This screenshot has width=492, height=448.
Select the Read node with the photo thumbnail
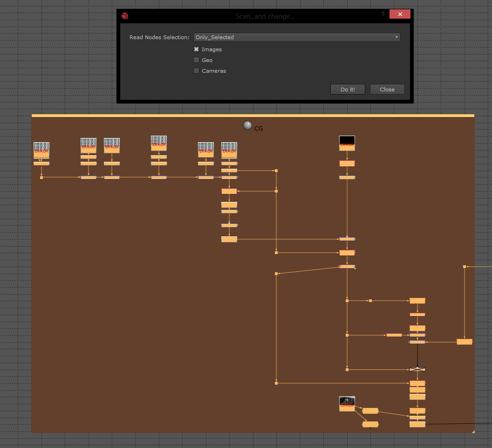tap(347, 403)
